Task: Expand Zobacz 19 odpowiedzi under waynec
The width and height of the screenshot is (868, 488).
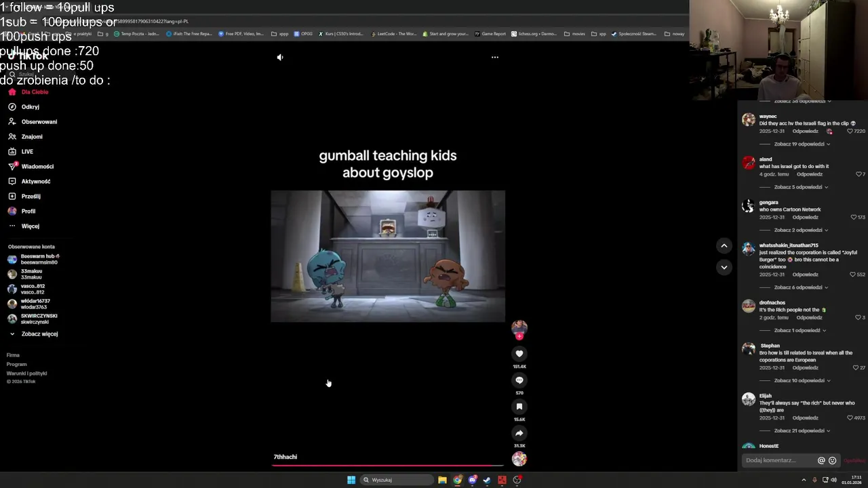Action: [x=802, y=144]
